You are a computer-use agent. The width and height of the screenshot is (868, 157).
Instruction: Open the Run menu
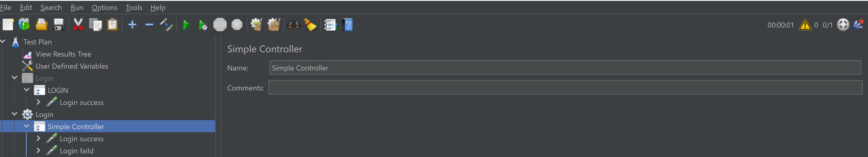[77, 8]
